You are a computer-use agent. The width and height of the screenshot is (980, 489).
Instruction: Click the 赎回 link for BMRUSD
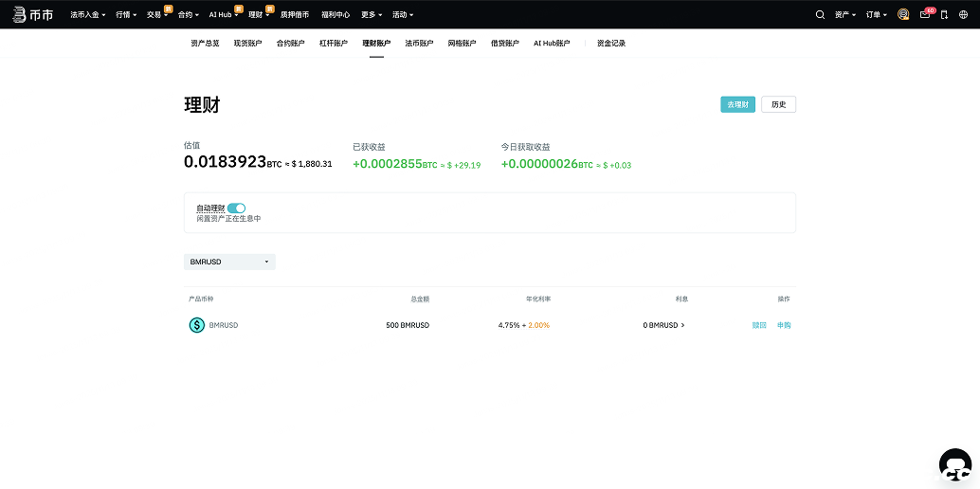(759, 325)
